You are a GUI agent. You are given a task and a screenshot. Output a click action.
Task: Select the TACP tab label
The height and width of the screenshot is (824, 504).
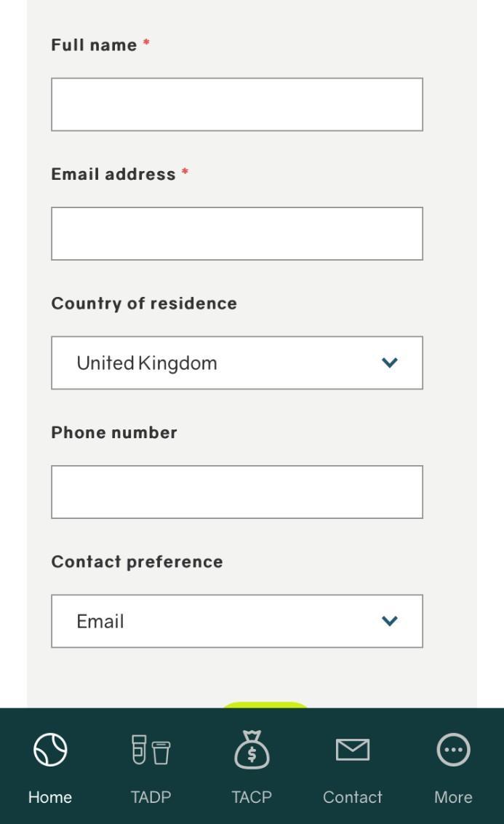coord(252,797)
